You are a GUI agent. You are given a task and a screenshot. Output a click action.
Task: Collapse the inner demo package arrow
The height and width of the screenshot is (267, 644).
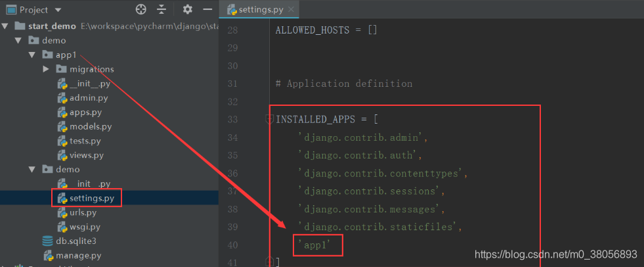[32, 170]
